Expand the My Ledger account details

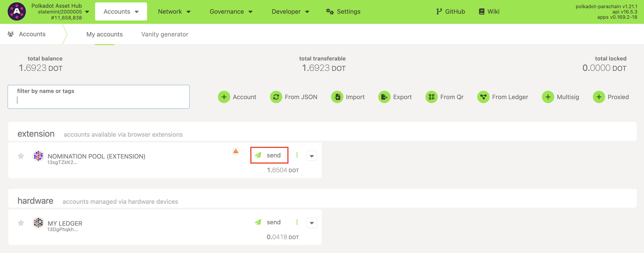[x=311, y=223]
